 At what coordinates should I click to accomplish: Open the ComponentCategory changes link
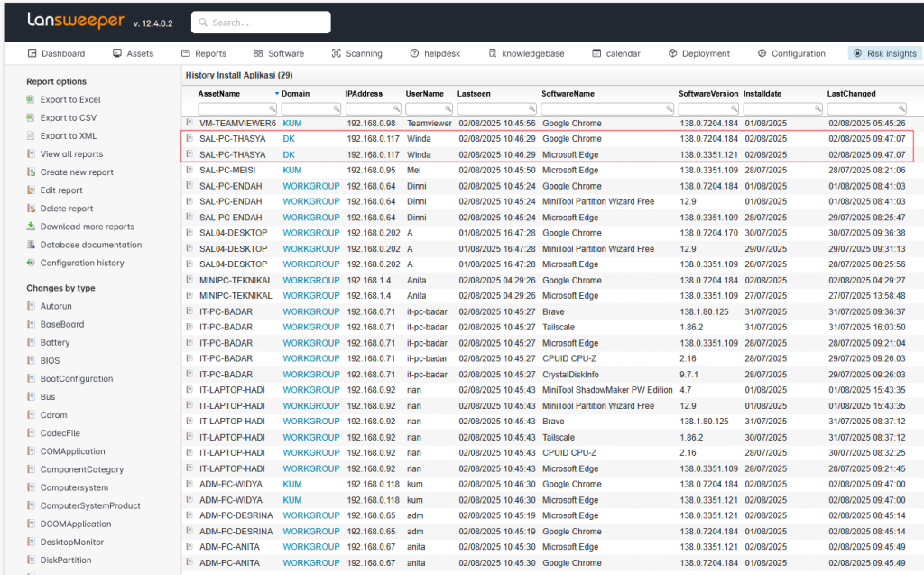point(82,469)
